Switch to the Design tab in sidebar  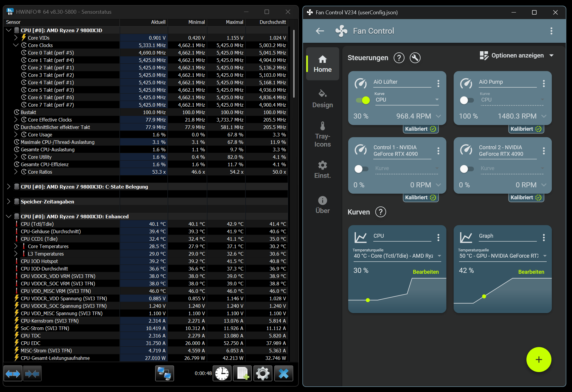click(322, 99)
